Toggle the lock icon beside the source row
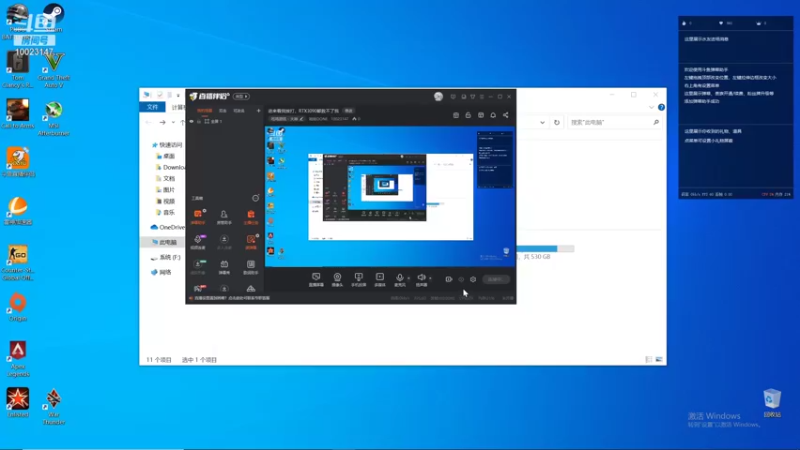800x450 pixels. pyautogui.click(x=199, y=121)
